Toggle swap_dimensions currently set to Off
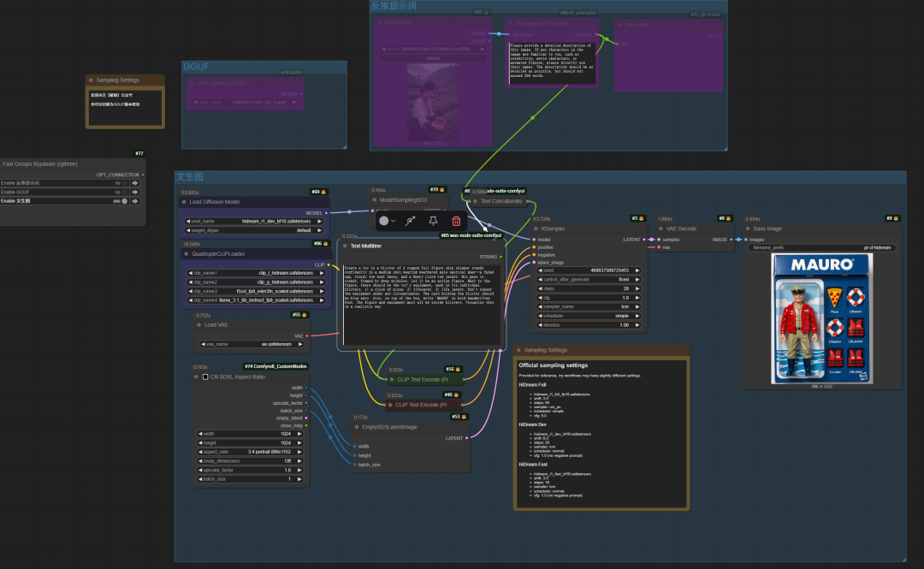Image resolution: width=924 pixels, height=569 pixels. [x=250, y=461]
